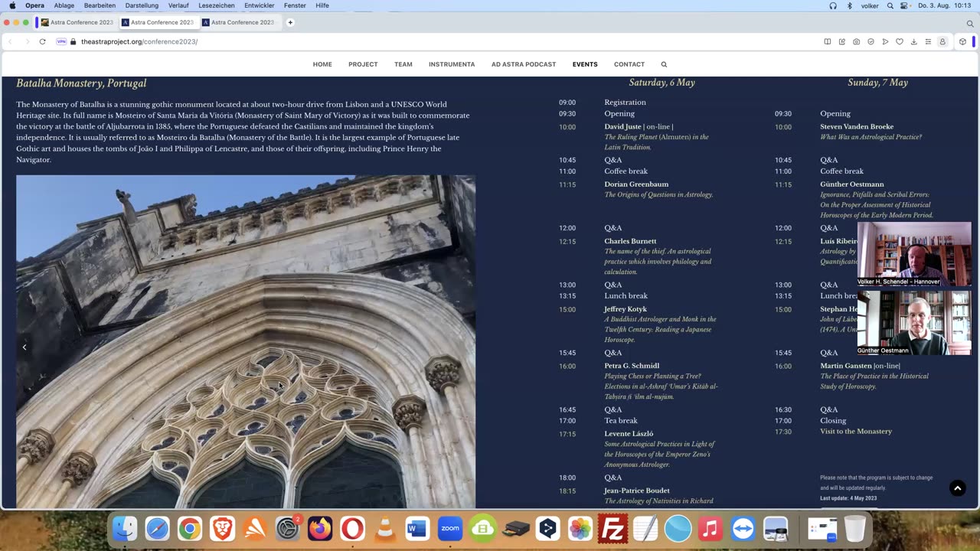This screenshot has width=980, height=551.
Task: Open Microsoft Word from the Dock
Action: 417,529
